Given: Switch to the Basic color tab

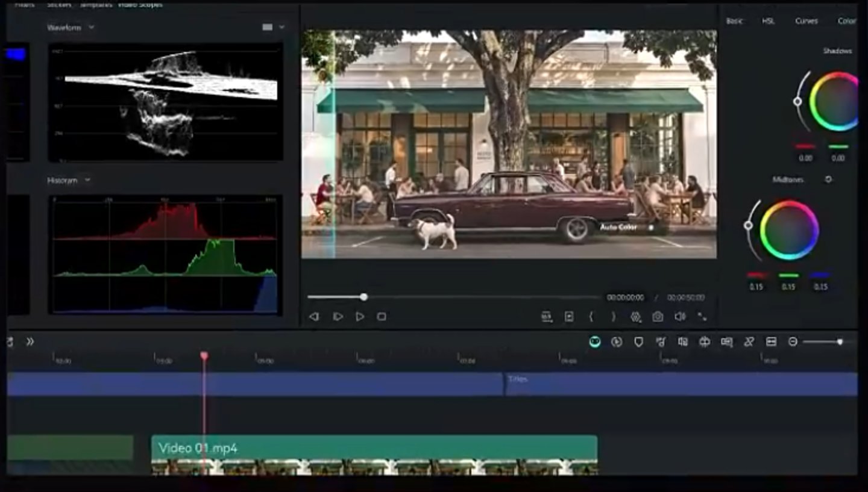Looking at the screenshot, I should 734,20.
